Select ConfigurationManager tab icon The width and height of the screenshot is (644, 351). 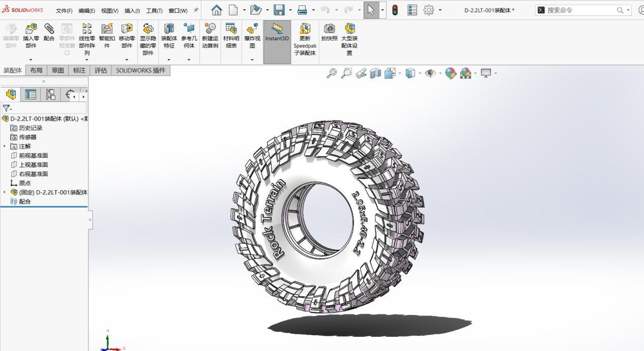(x=50, y=95)
